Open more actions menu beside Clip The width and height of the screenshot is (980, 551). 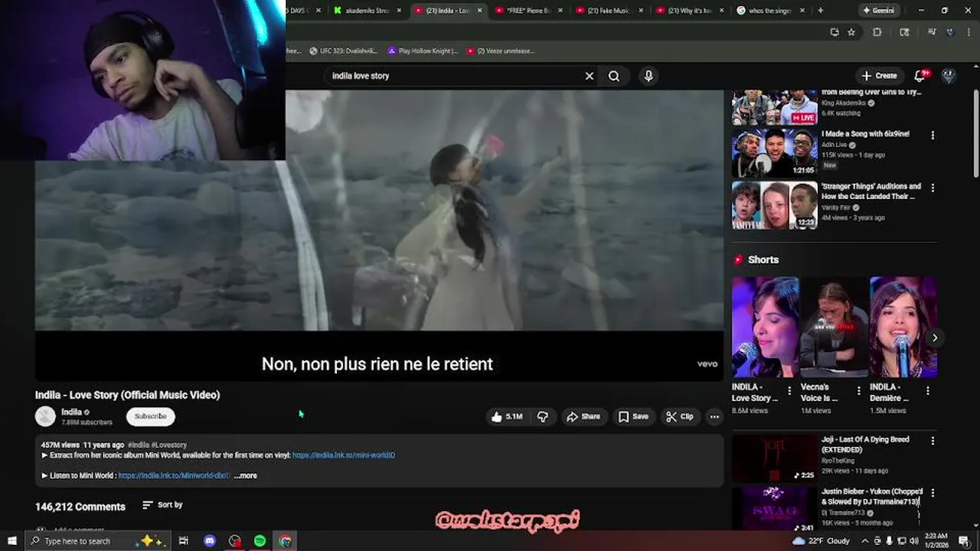[714, 416]
